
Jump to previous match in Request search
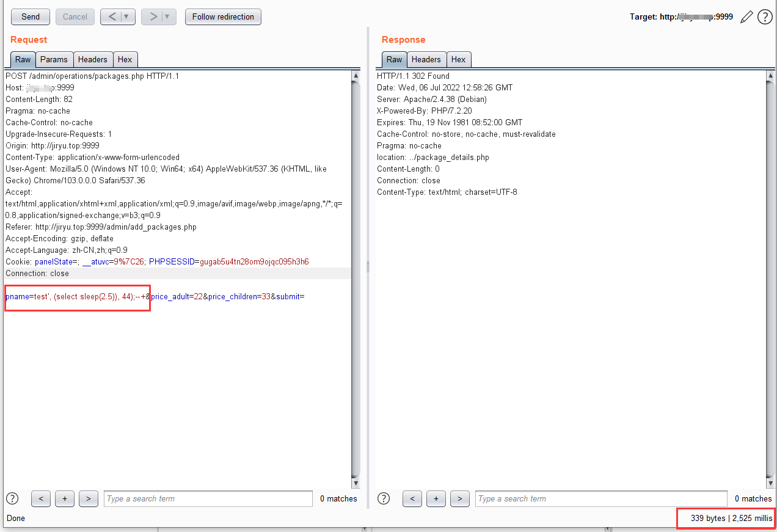click(x=41, y=498)
